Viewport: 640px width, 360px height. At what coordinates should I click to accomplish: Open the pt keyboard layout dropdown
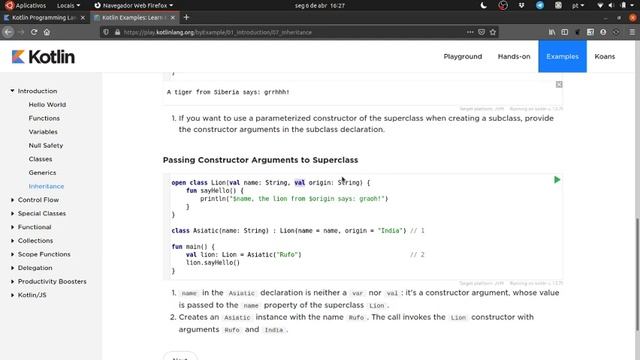(578, 5)
